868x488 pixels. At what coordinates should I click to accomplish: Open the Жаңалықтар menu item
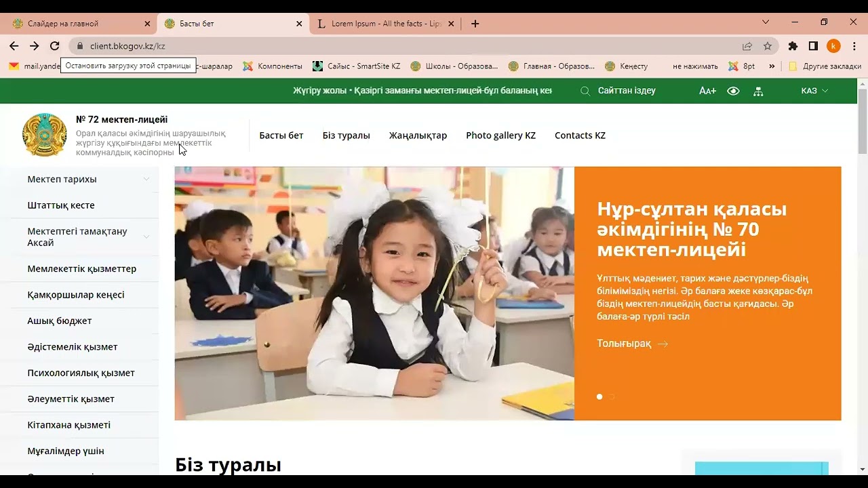click(418, 136)
